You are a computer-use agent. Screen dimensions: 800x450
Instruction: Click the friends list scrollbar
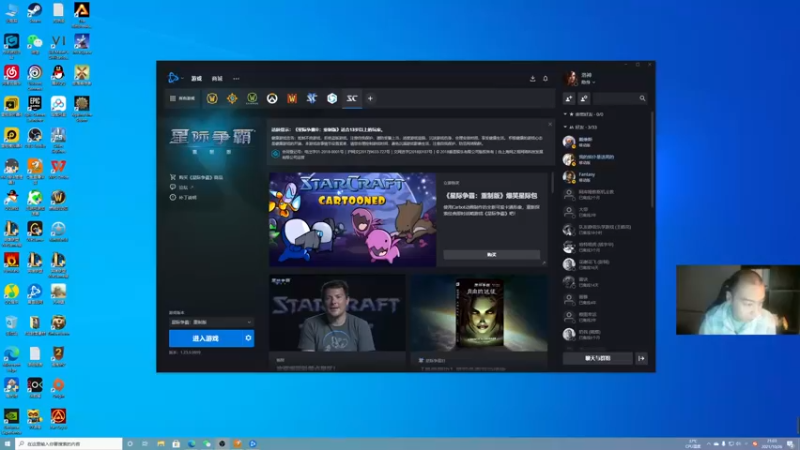pos(652,158)
